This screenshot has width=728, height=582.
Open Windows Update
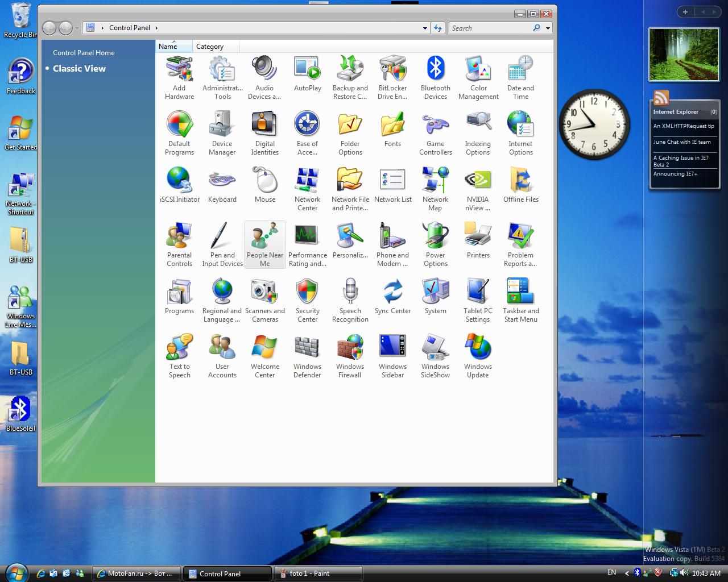coord(478,356)
